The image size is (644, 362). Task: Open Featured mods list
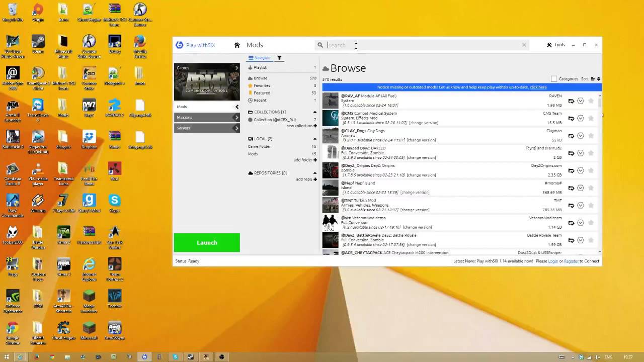(x=262, y=93)
